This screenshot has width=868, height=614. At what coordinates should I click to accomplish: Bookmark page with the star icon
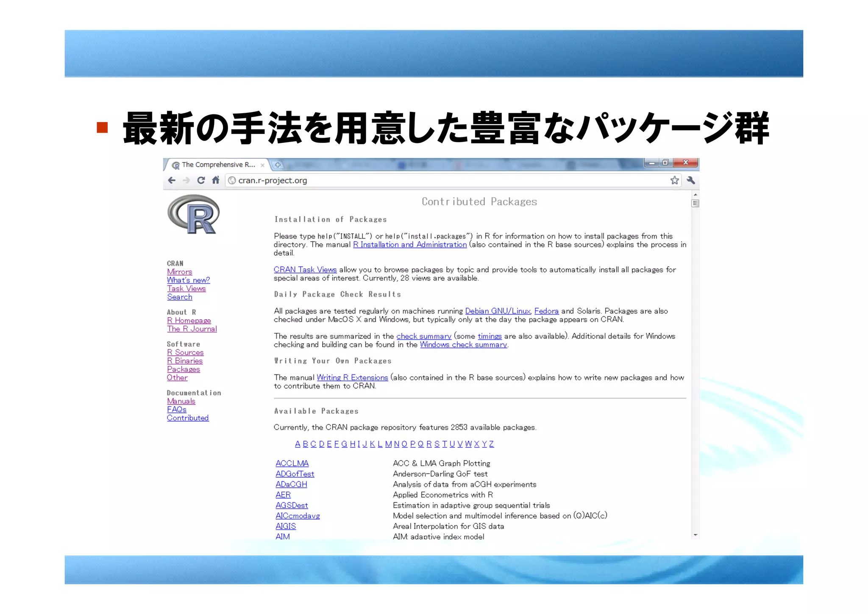[x=675, y=180]
